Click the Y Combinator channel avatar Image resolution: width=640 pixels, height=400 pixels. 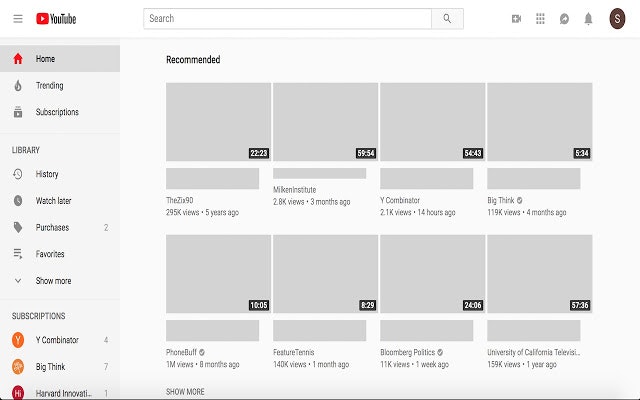(x=18, y=340)
